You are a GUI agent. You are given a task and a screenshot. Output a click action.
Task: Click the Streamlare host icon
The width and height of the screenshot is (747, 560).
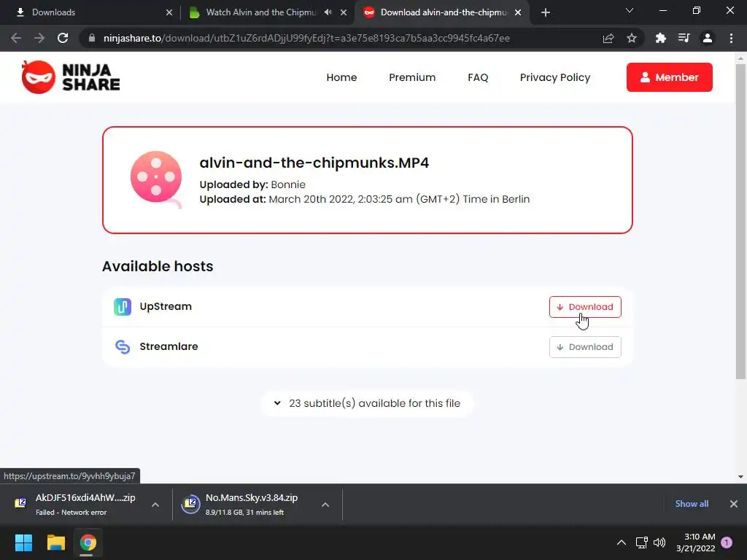point(123,346)
